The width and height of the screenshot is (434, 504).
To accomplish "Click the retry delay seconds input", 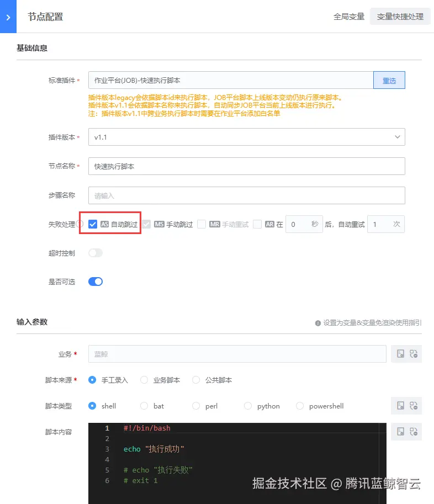I will 304,224.
